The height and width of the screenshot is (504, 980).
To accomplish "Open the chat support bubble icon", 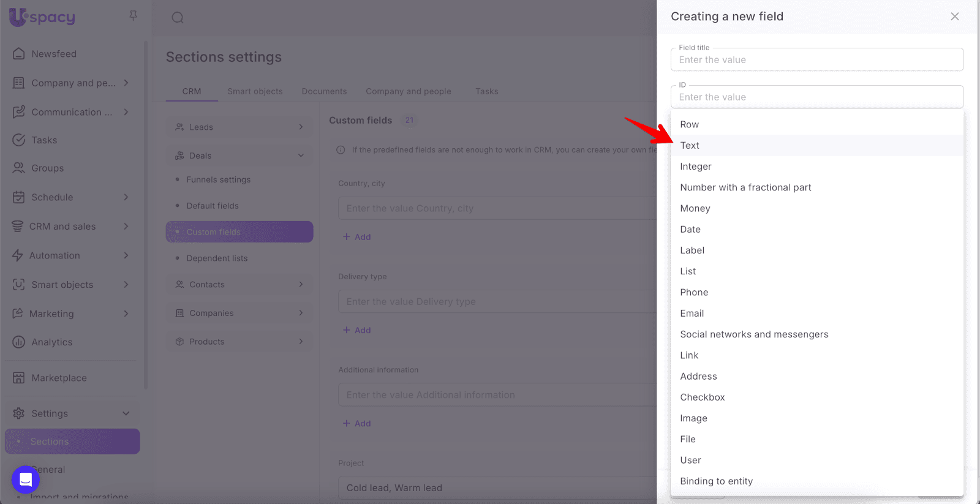I will tap(26, 480).
